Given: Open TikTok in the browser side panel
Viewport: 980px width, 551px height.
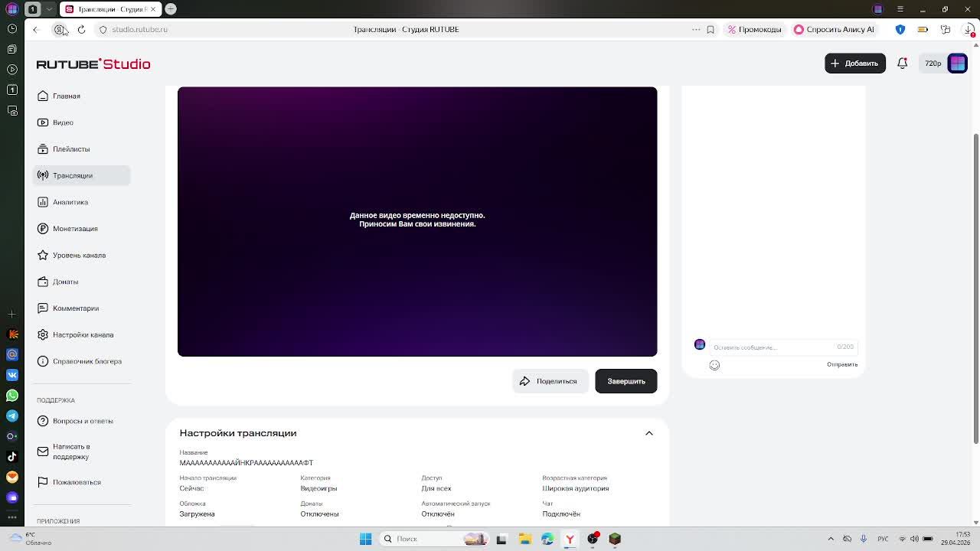Looking at the screenshot, I should tap(12, 457).
